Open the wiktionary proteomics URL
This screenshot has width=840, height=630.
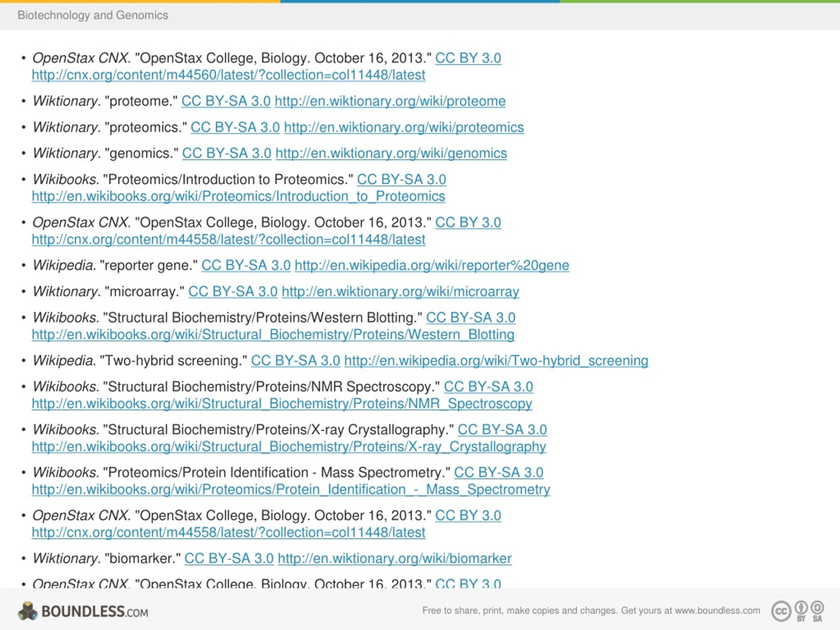pos(404,128)
